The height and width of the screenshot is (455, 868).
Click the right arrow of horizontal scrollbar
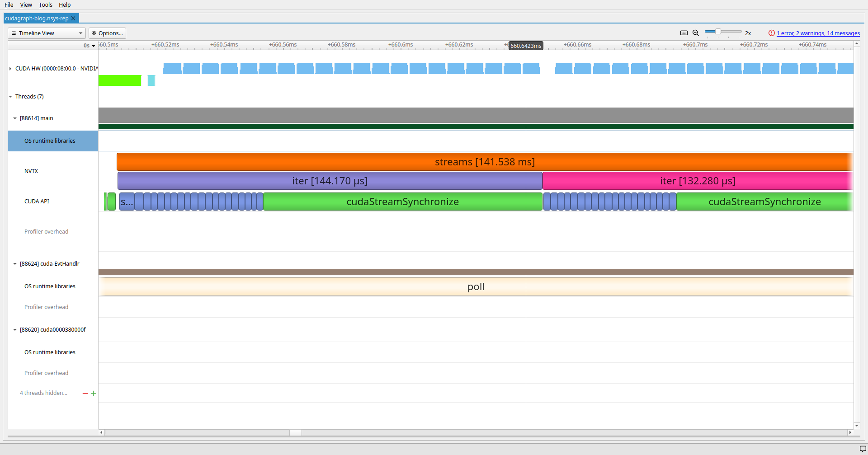coord(850,432)
